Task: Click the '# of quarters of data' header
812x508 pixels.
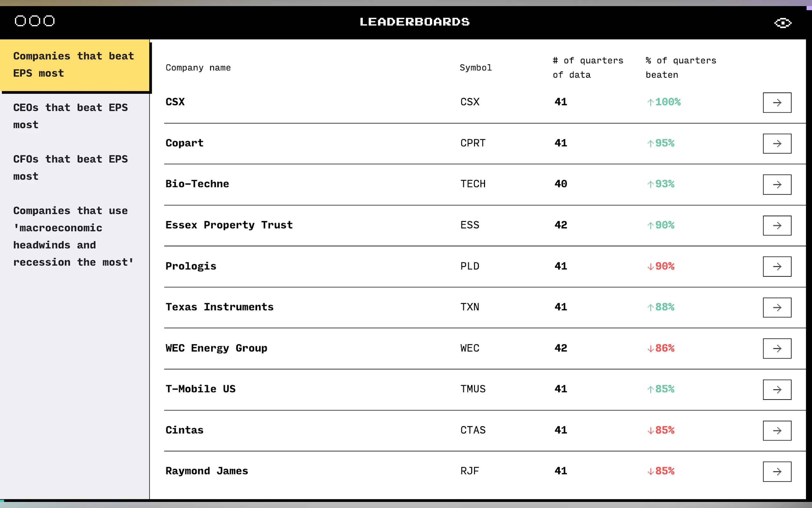Action: coord(588,67)
